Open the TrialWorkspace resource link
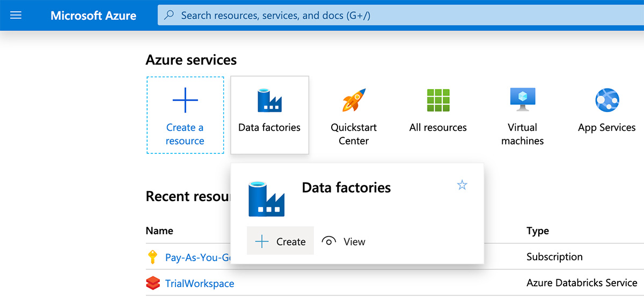 pyautogui.click(x=200, y=283)
